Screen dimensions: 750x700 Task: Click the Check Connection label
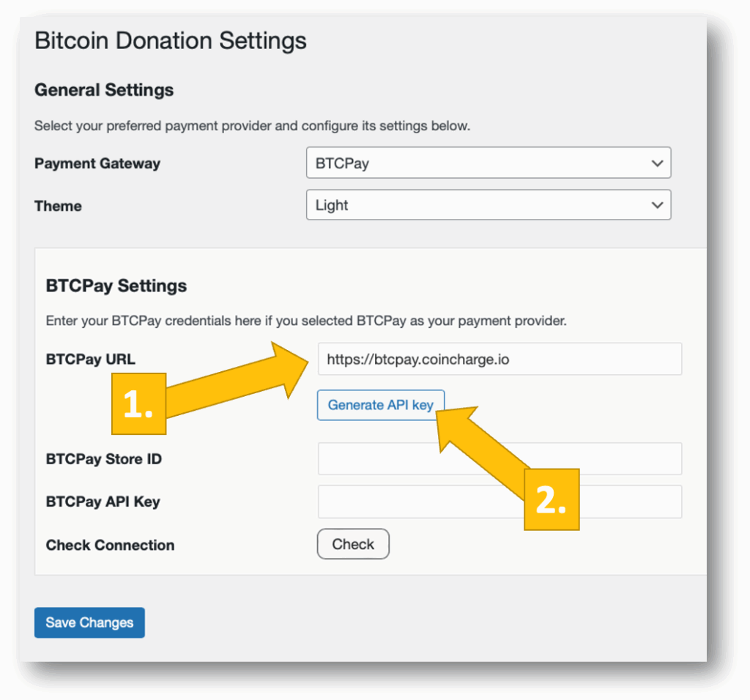[x=110, y=545]
